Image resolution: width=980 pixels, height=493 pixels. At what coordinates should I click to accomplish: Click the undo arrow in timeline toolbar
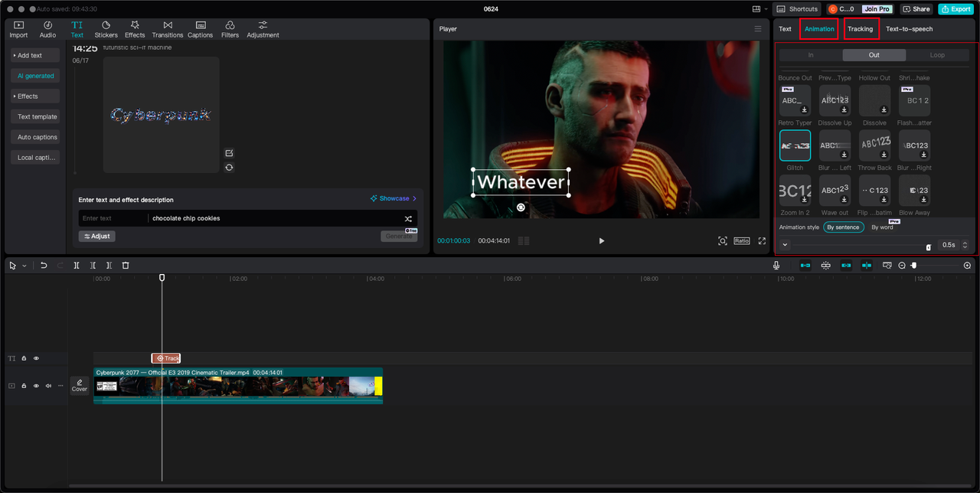(44, 266)
